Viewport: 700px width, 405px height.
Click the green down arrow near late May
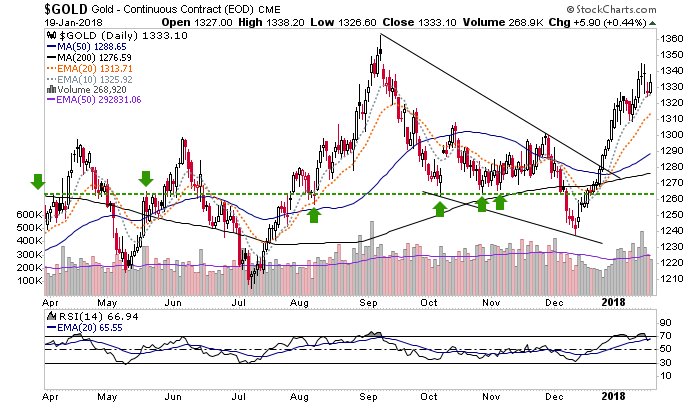tap(146, 179)
